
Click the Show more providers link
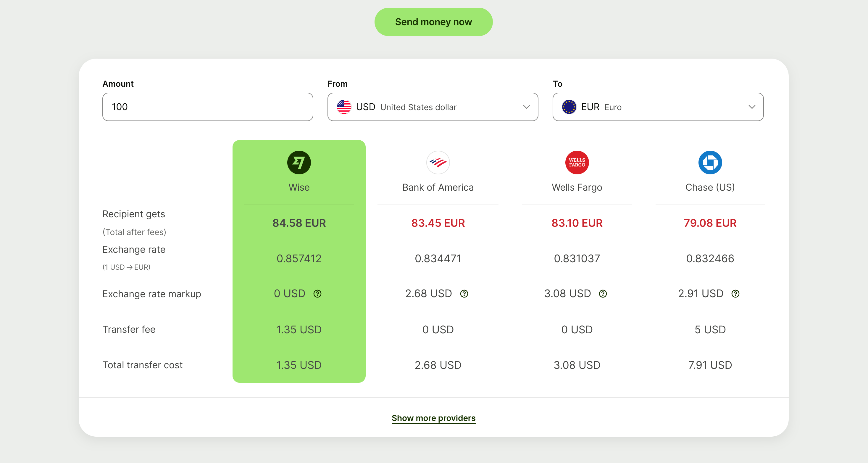coord(433,418)
